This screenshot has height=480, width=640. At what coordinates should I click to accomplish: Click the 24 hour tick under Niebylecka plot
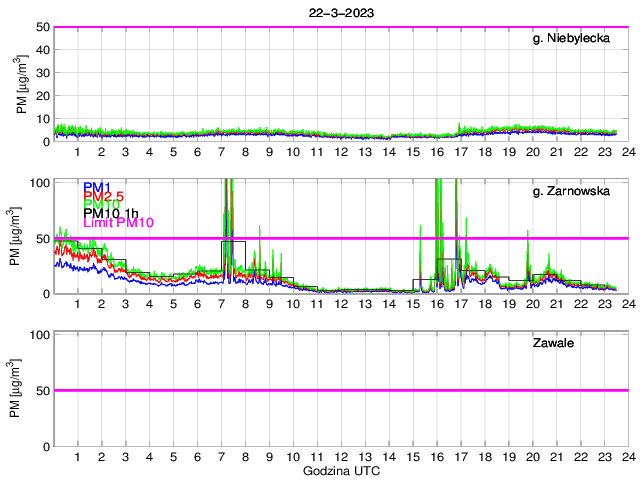click(x=628, y=151)
